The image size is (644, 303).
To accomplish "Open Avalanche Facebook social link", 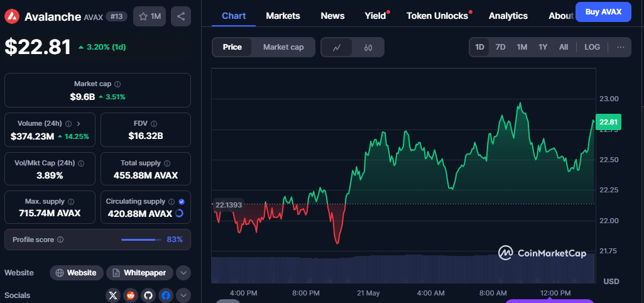I will pos(166,295).
